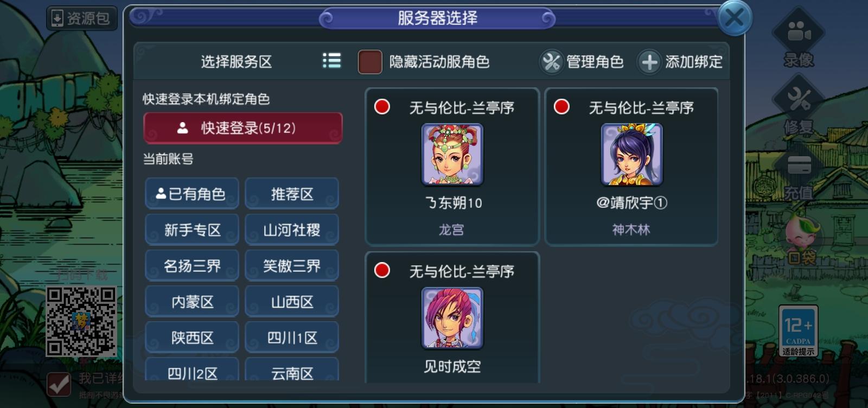Select the 推荐区 server tab
Image resolution: width=868 pixels, height=408 pixels.
[292, 194]
